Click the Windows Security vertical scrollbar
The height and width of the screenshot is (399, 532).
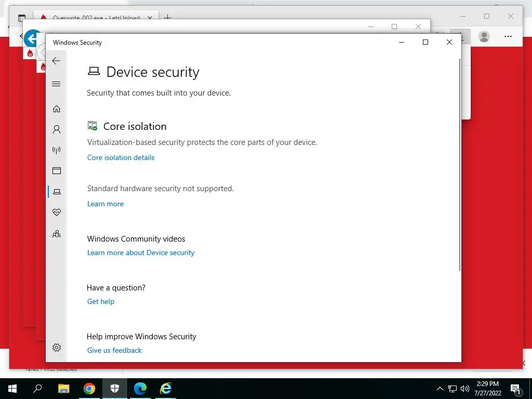click(460, 165)
